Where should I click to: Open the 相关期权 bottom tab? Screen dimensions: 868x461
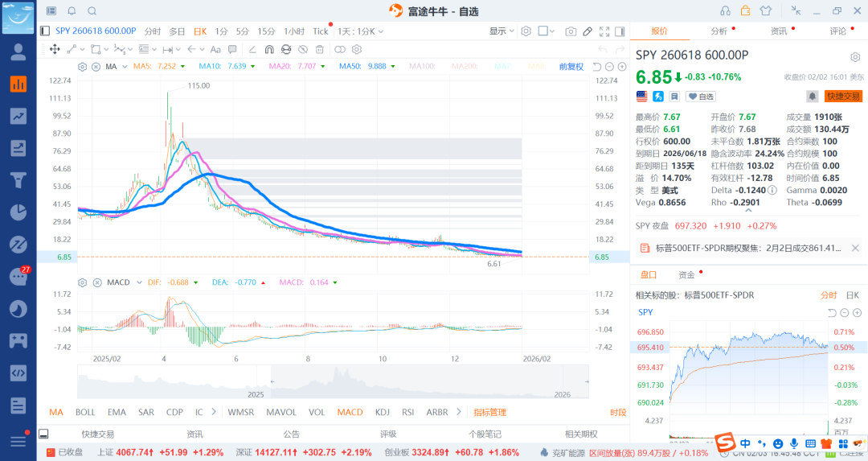click(x=581, y=434)
